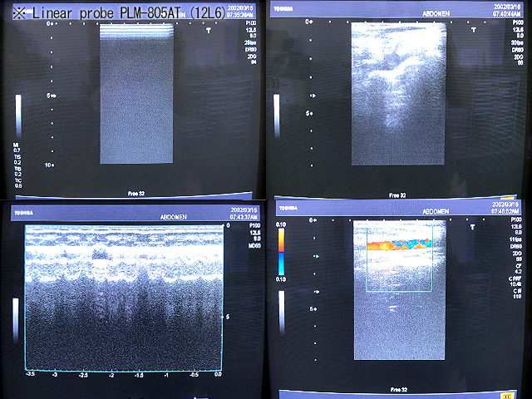This screenshot has width=532, height=399.
Task: Click the -3 time axis label
Action: point(54,375)
